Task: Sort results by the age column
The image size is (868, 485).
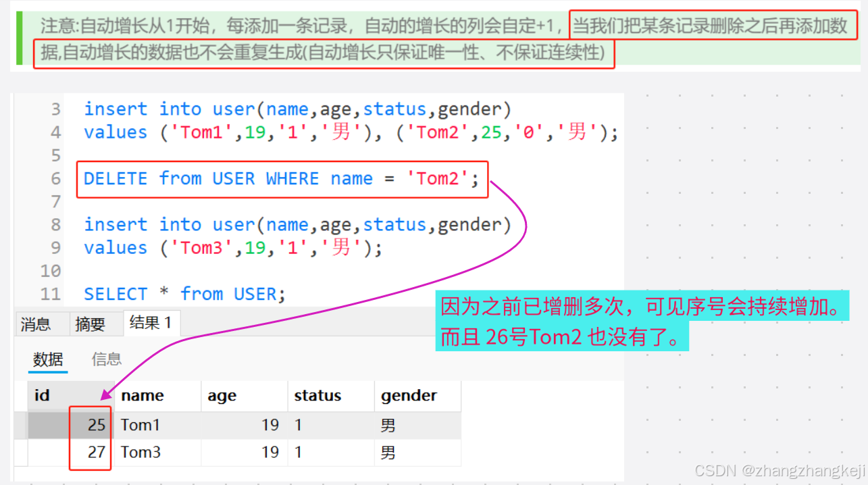Action: pos(222,395)
